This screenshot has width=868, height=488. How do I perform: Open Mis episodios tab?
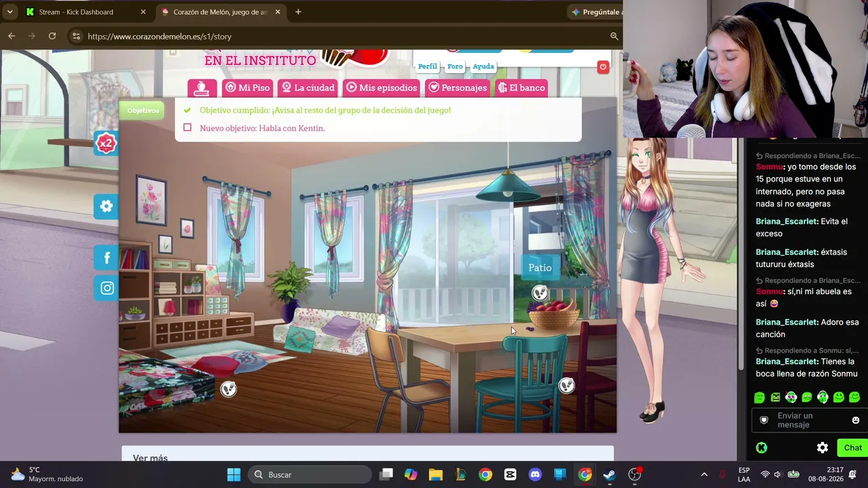point(381,88)
